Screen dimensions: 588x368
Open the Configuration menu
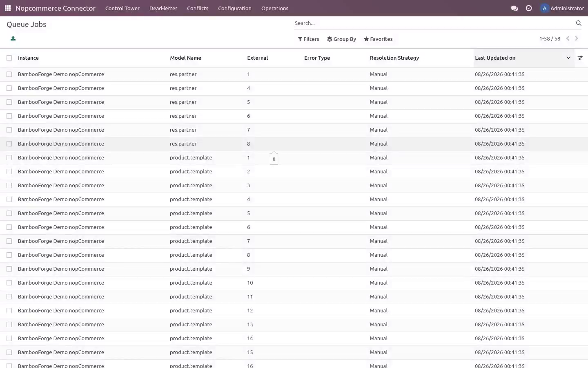(x=235, y=8)
